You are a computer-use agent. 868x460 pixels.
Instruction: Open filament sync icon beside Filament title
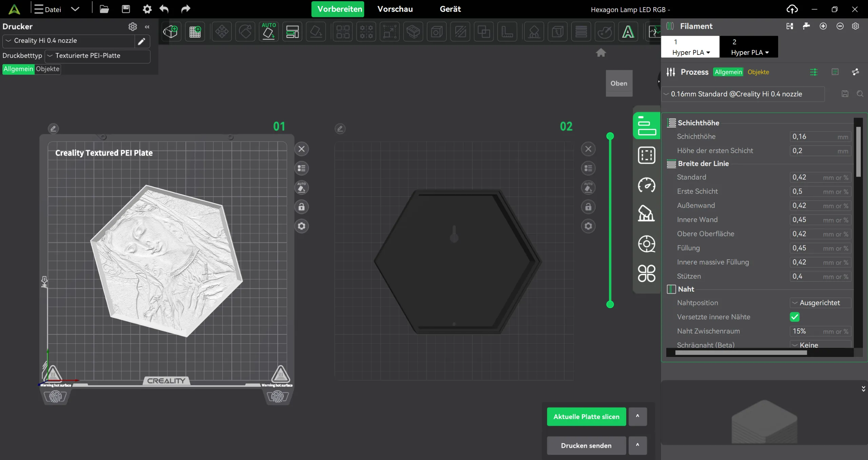pyautogui.click(x=790, y=26)
